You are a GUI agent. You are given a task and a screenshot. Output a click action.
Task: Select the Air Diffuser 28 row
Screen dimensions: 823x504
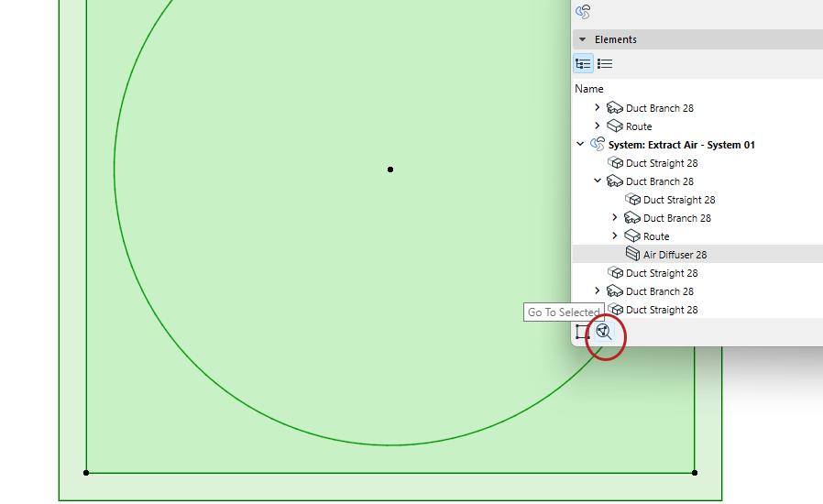[697, 255]
